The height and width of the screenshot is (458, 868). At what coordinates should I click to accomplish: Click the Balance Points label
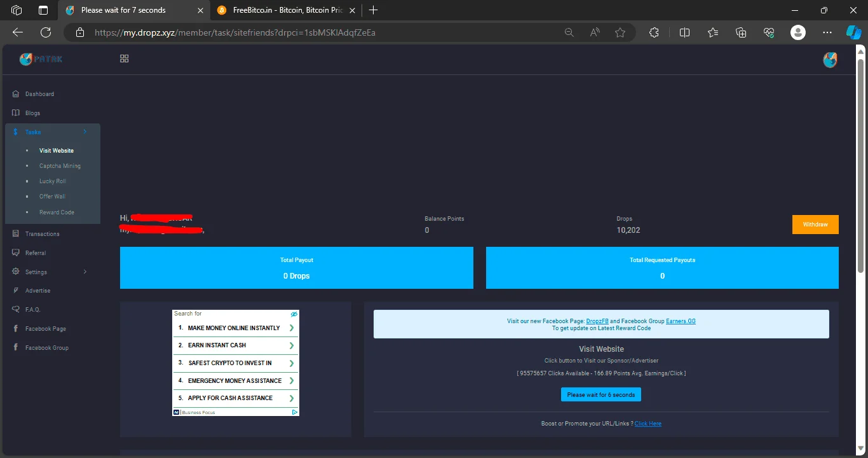click(x=444, y=219)
